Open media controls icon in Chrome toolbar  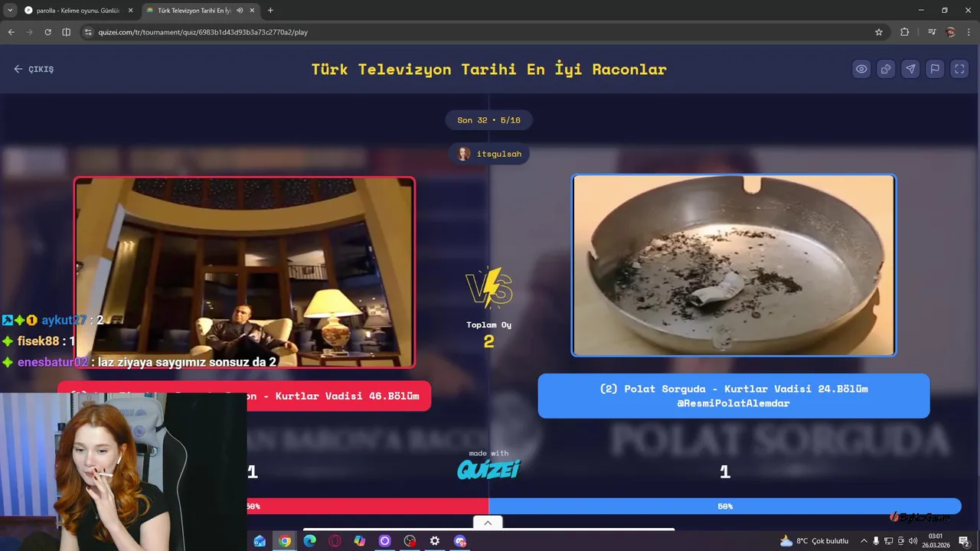[932, 32]
